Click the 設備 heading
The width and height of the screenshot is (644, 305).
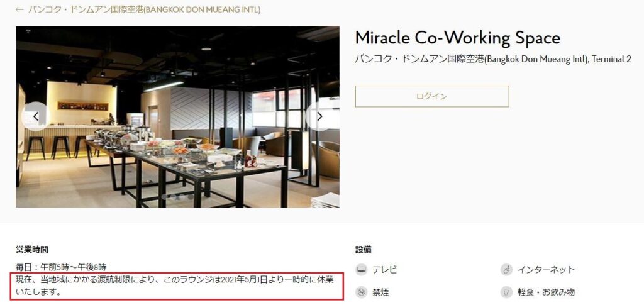coord(364,250)
